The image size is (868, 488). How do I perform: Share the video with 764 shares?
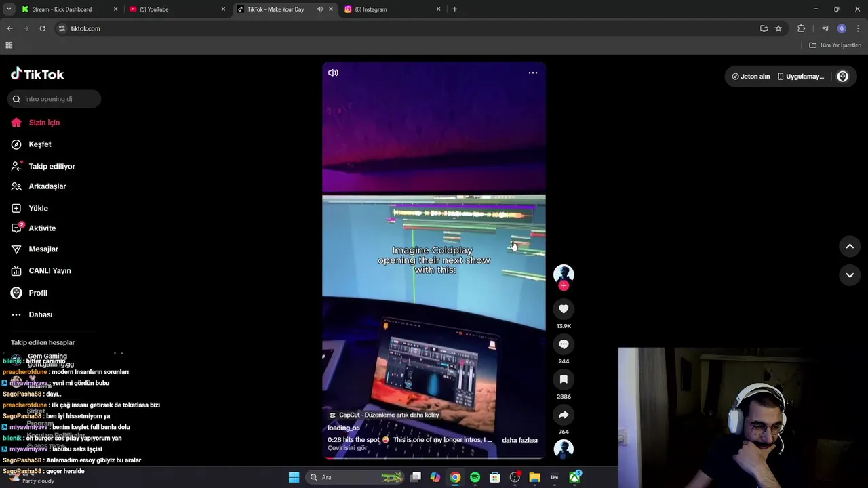pos(564,415)
